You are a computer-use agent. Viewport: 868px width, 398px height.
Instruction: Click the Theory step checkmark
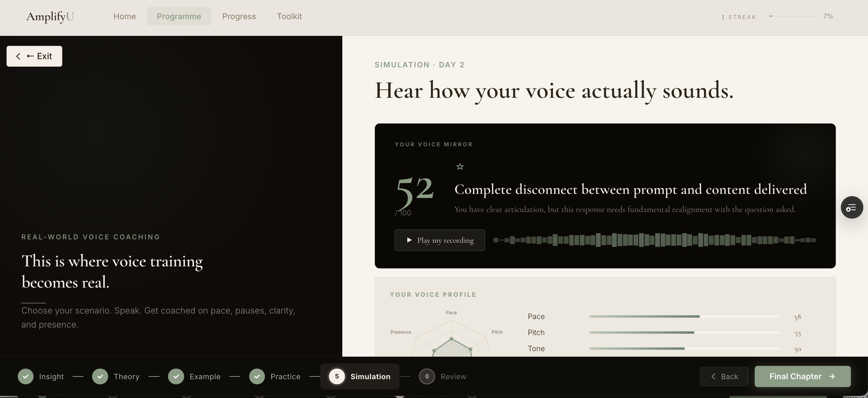coord(100,376)
